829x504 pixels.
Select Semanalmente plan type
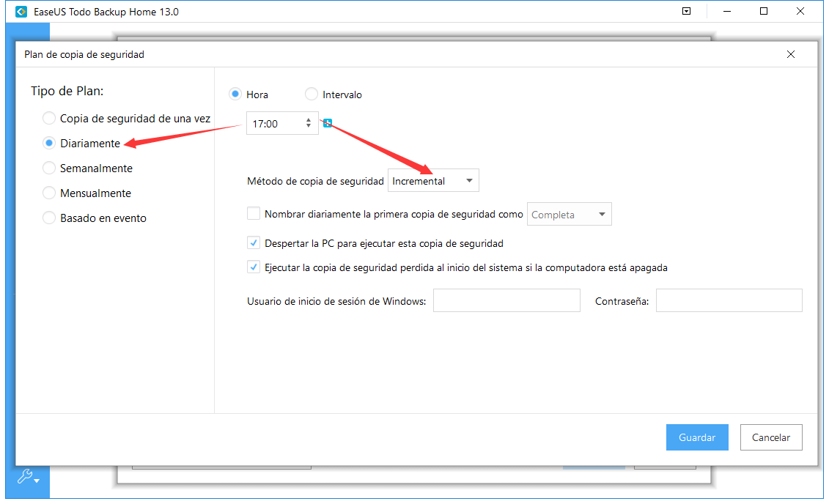88,168
